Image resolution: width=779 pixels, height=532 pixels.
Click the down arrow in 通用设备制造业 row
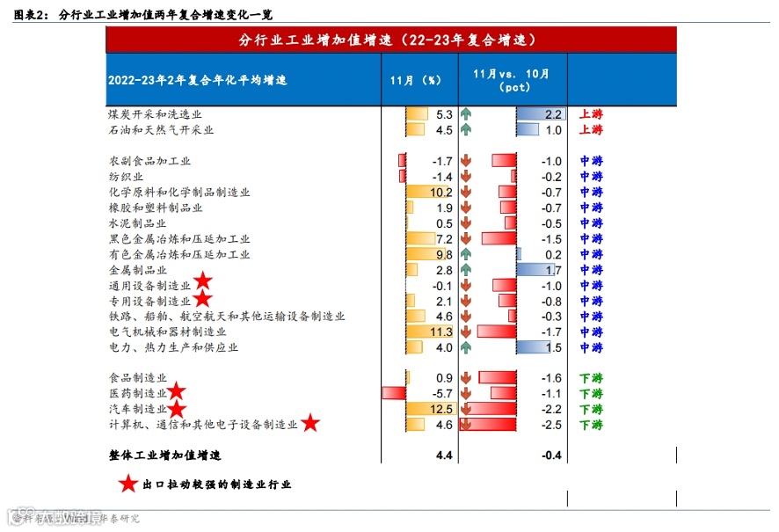coord(465,286)
